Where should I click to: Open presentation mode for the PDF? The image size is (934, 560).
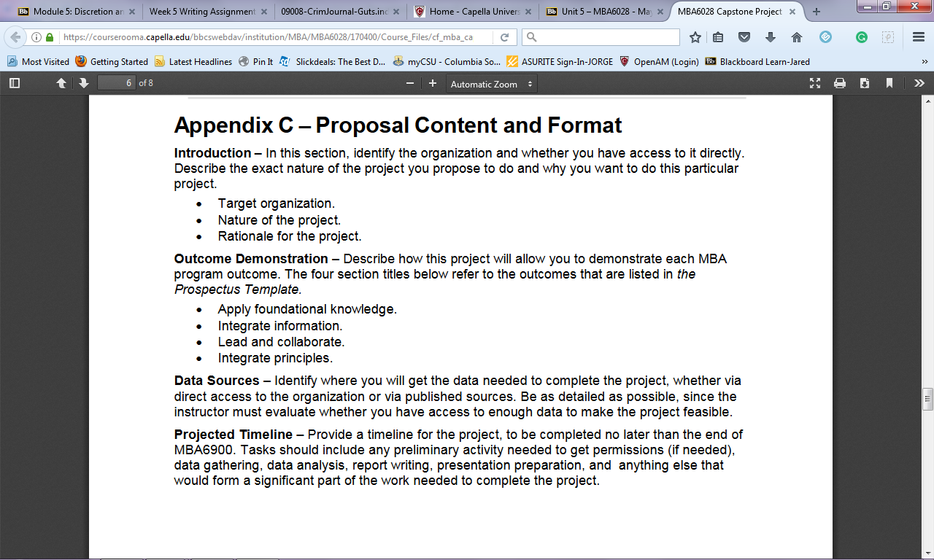[815, 83]
